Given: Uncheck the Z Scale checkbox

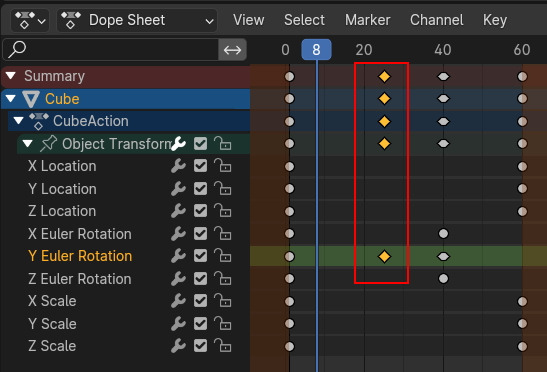Looking at the screenshot, I should coord(200,346).
